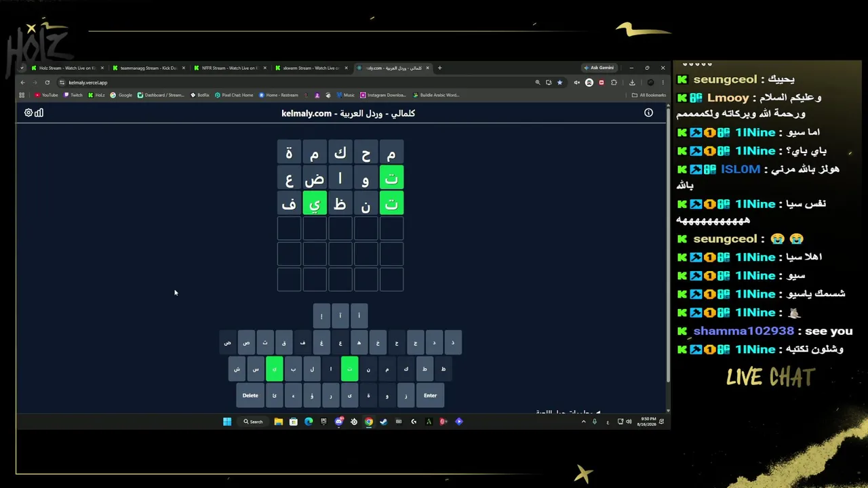Click the أ key in top keyboard row
The width and height of the screenshot is (868, 488).
coord(359,316)
